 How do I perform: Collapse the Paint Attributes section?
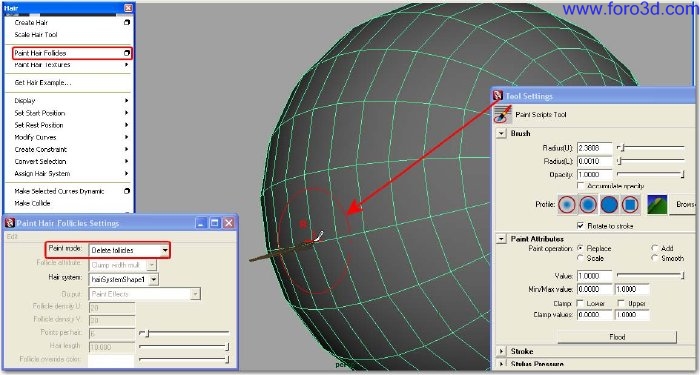tap(501, 239)
